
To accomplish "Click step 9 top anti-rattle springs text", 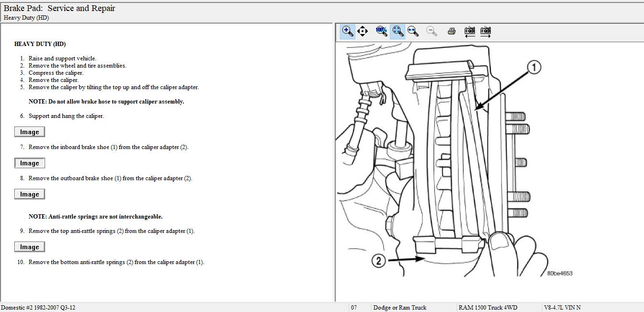I will point(111,231).
